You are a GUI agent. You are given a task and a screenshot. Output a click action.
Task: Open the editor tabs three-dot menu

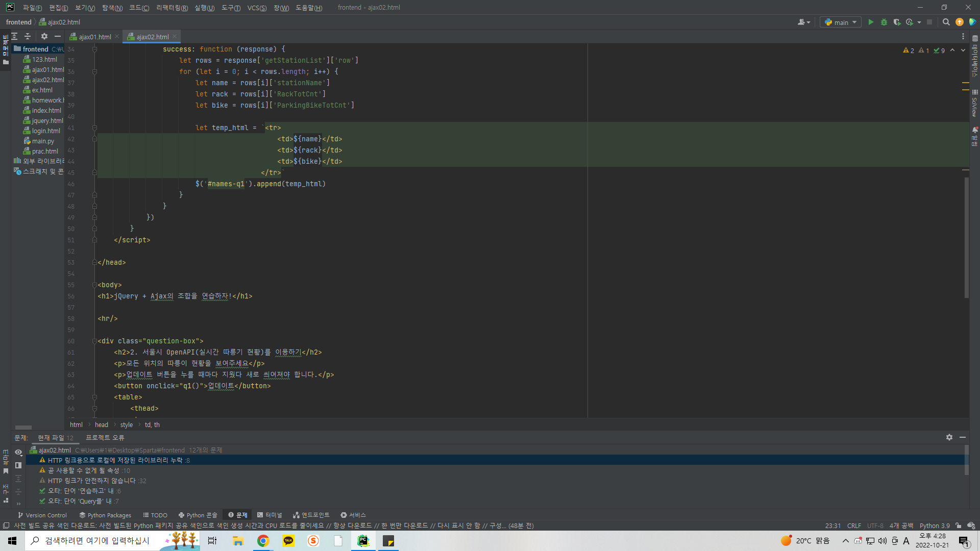pos(963,36)
